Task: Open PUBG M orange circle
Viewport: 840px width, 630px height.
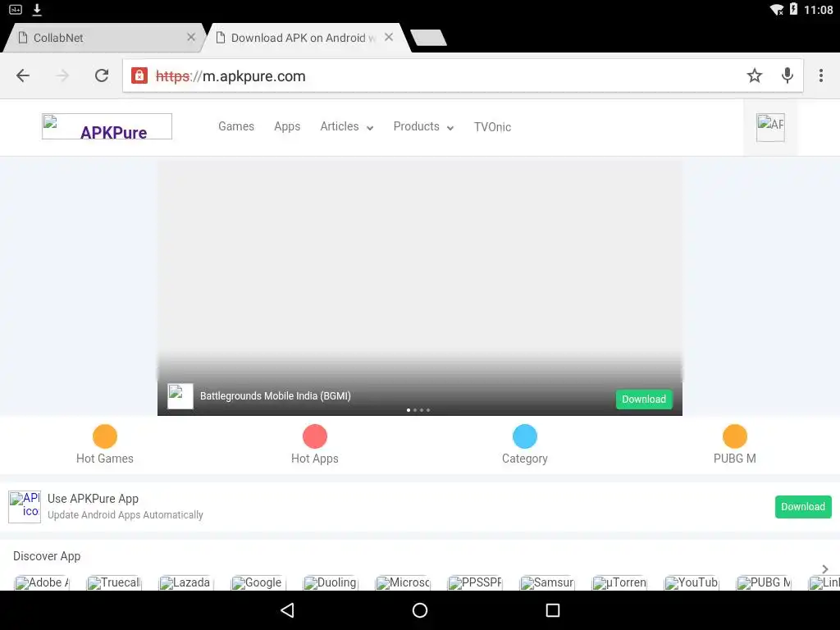Action: 735,436
